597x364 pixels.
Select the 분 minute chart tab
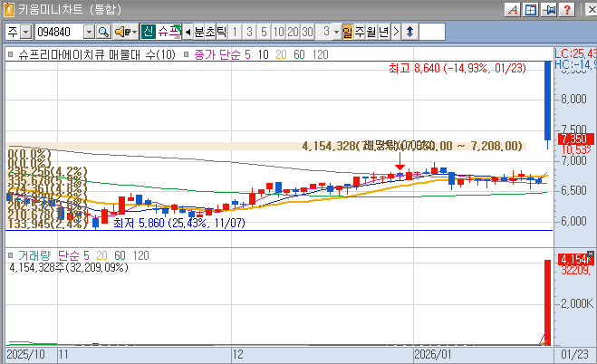(199, 32)
